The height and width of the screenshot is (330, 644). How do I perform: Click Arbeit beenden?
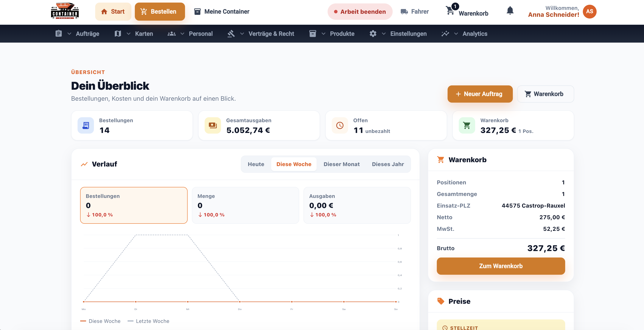(360, 11)
